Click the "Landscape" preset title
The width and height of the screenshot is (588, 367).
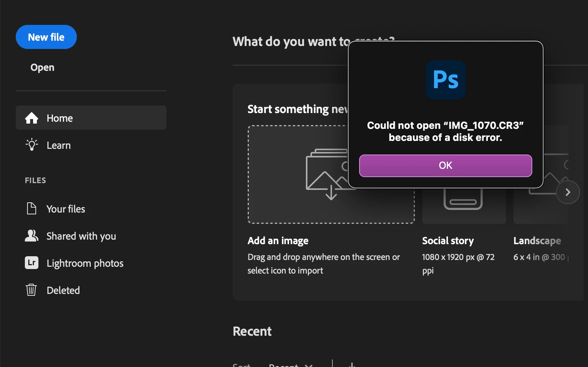(x=537, y=241)
